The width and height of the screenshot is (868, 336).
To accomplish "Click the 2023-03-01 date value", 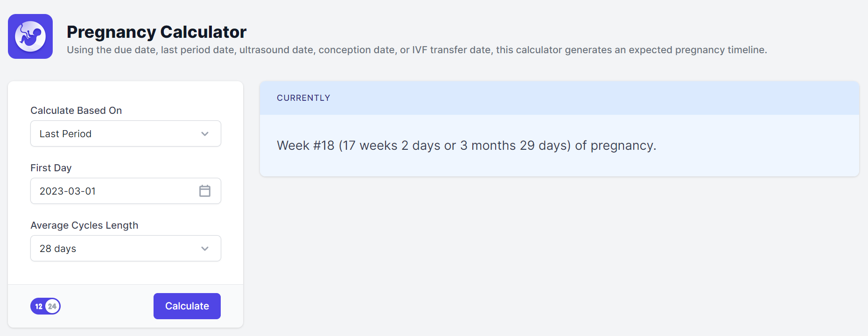I will tap(68, 191).
